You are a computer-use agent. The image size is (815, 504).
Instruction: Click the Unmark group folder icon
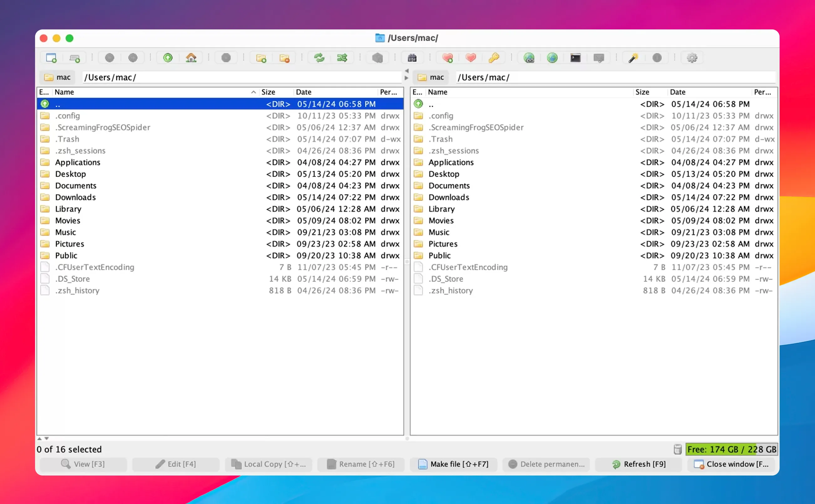pos(284,58)
